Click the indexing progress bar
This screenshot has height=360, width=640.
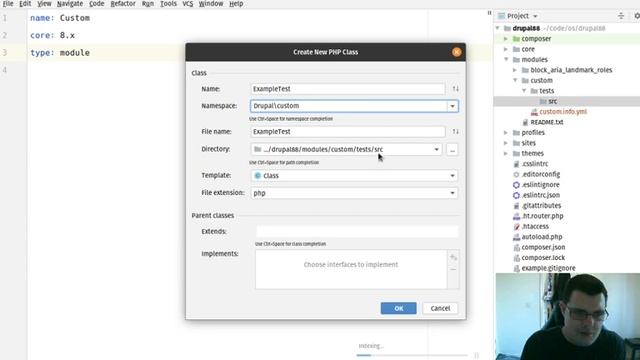tap(411, 355)
